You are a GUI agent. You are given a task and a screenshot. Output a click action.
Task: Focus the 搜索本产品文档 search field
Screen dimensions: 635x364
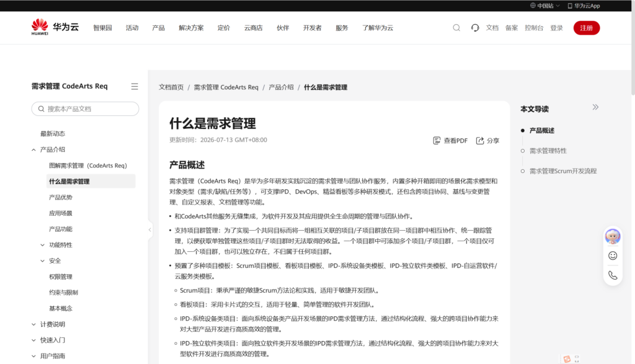pos(85,109)
